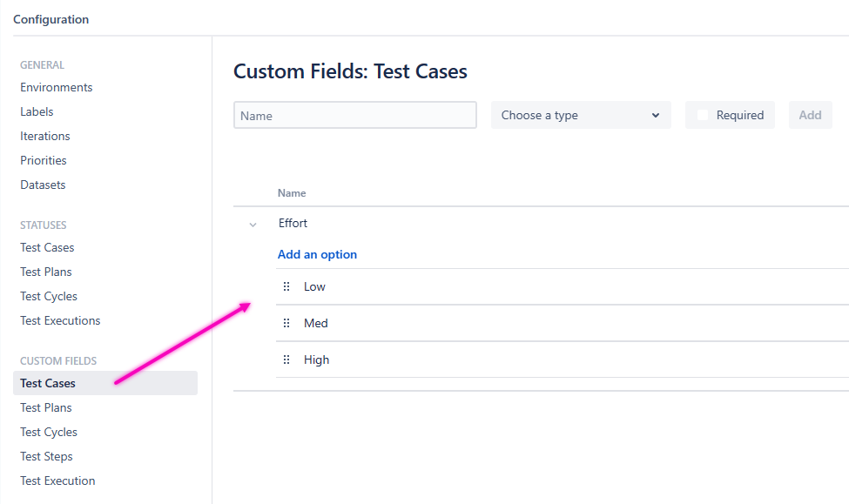Click the custom field Name input
Viewport: 849px width, 504px height.
[x=355, y=115]
